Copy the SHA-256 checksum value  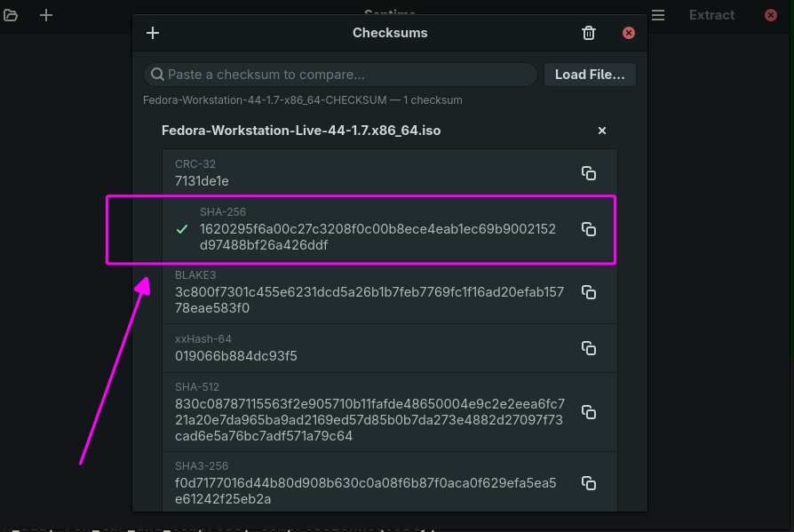point(589,229)
